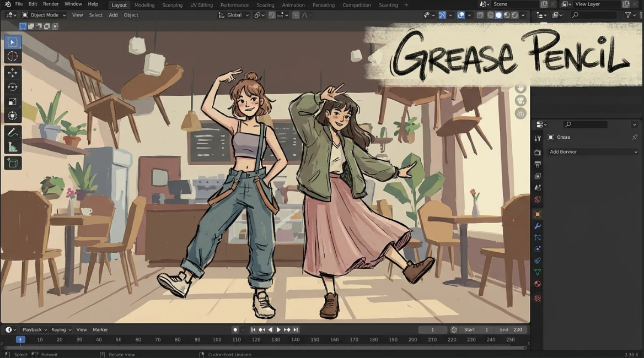The image size is (644, 358).
Task: Select the Measure tool
Action: [x=12, y=147]
